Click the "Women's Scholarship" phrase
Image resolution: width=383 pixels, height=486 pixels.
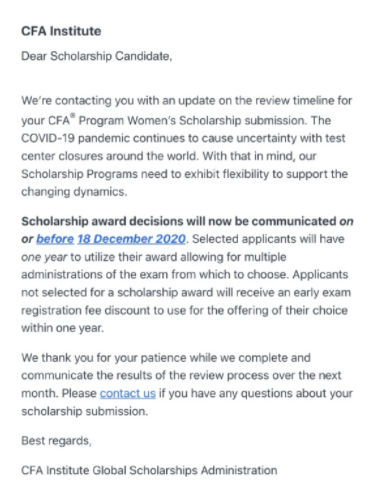tap(184, 120)
